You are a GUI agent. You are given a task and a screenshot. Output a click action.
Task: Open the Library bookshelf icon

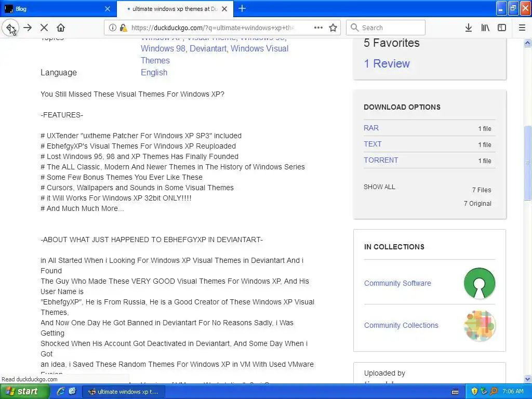pyautogui.click(x=485, y=28)
